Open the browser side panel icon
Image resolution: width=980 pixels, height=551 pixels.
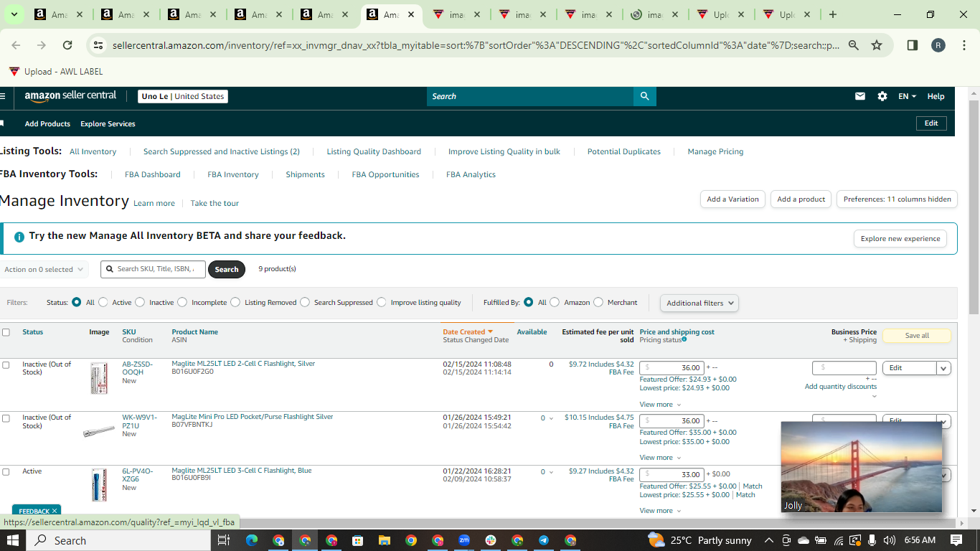point(913,45)
